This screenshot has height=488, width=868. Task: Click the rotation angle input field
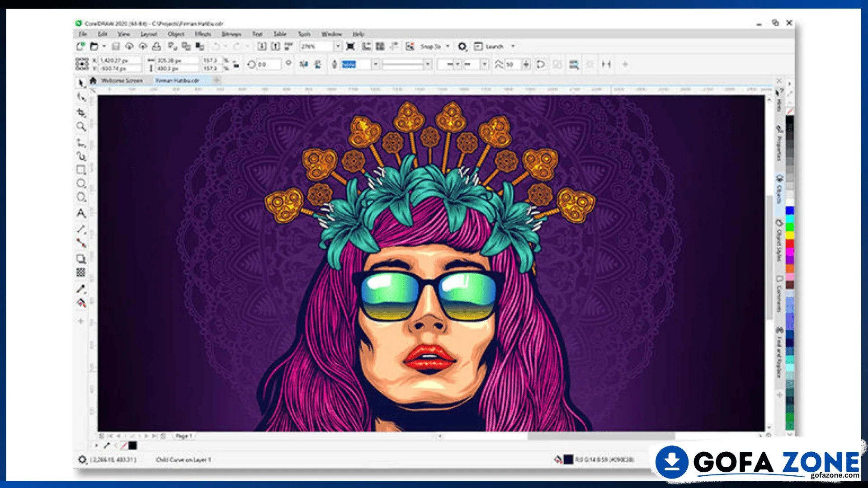[x=269, y=64]
